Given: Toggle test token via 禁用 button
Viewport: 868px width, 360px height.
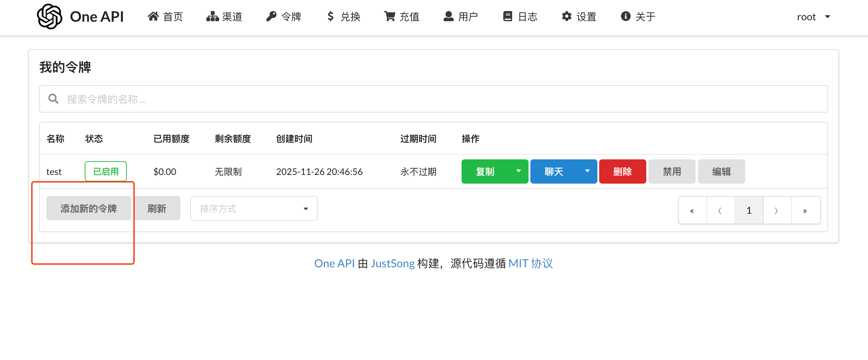Looking at the screenshot, I should click(672, 172).
